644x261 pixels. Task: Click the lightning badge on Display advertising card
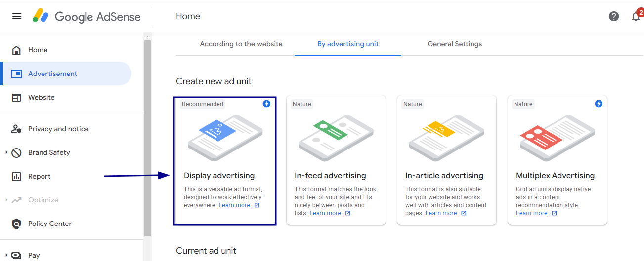point(266,104)
